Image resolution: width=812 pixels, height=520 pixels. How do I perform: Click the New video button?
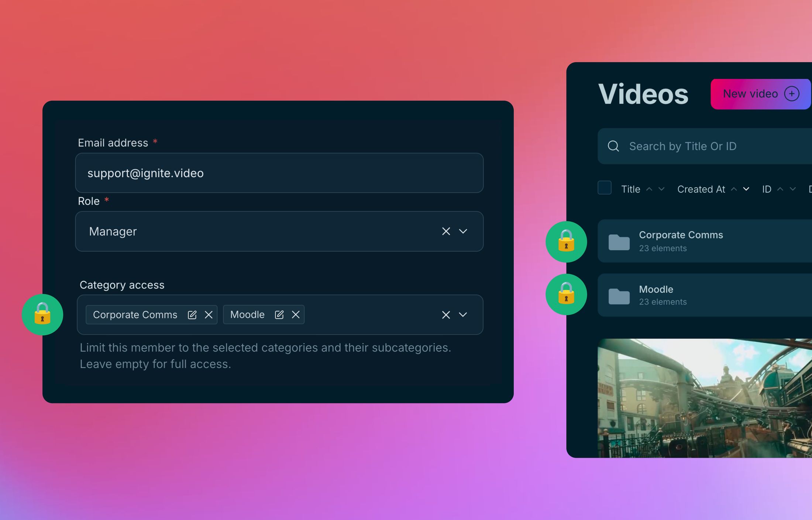(761, 94)
